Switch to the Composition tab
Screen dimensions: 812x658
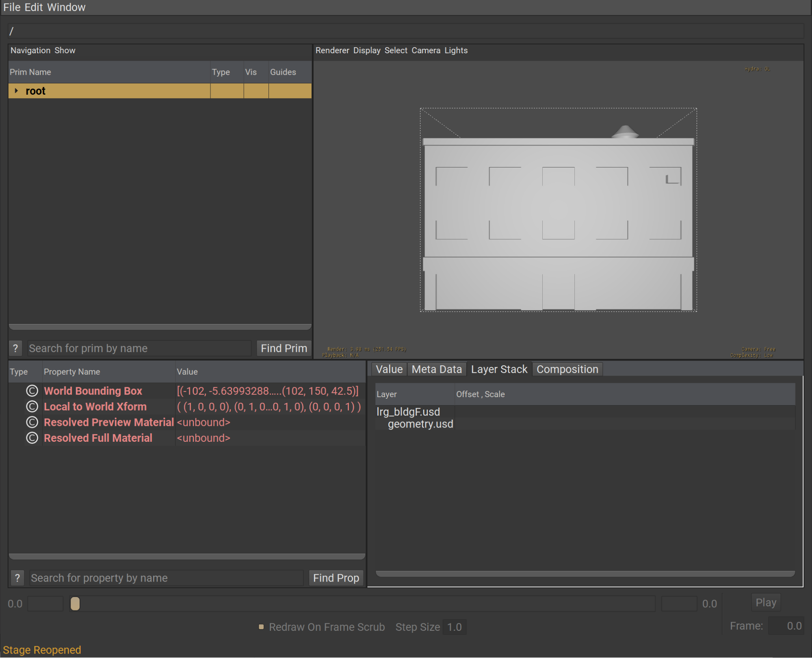pyautogui.click(x=567, y=369)
